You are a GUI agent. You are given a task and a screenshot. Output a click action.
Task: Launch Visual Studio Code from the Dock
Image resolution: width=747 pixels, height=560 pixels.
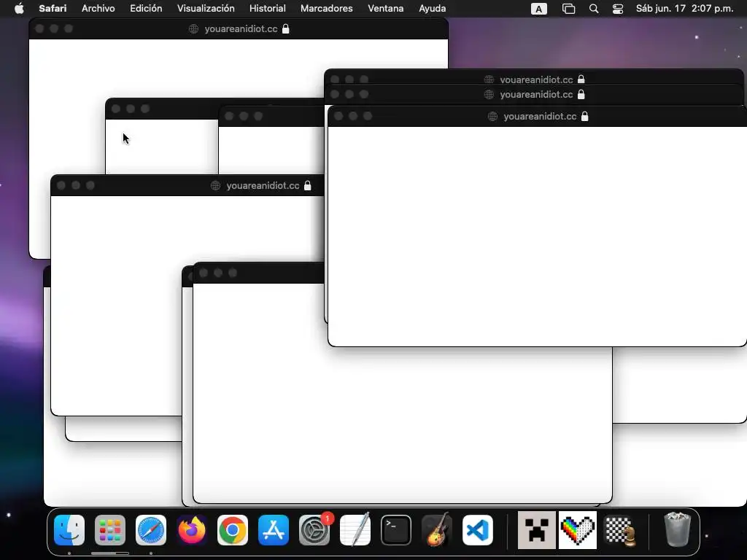[x=477, y=530]
